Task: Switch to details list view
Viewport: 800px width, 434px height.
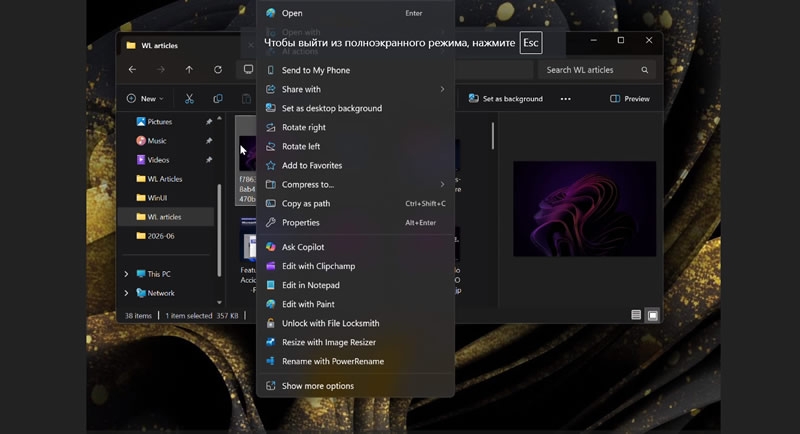Action: (x=636, y=315)
